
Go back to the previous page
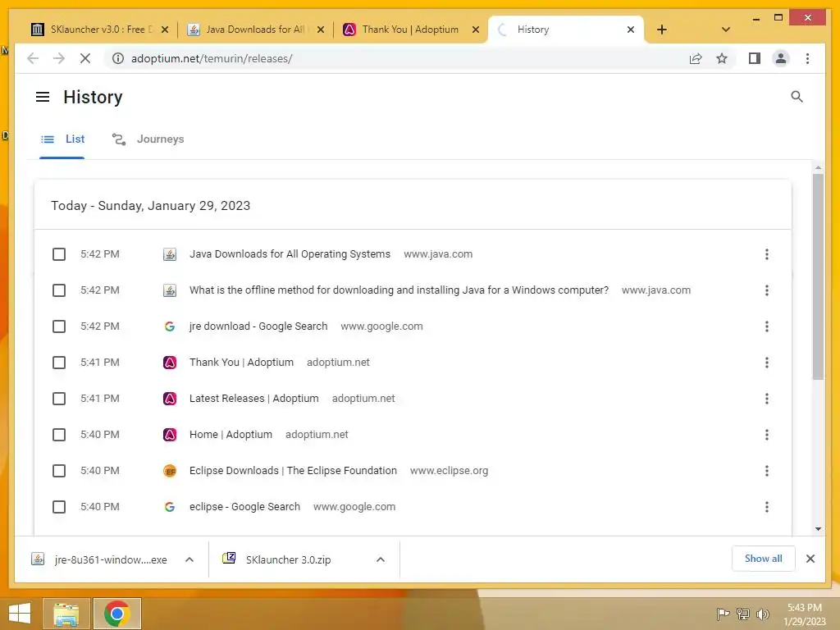pyautogui.click(x=33, y=58)
